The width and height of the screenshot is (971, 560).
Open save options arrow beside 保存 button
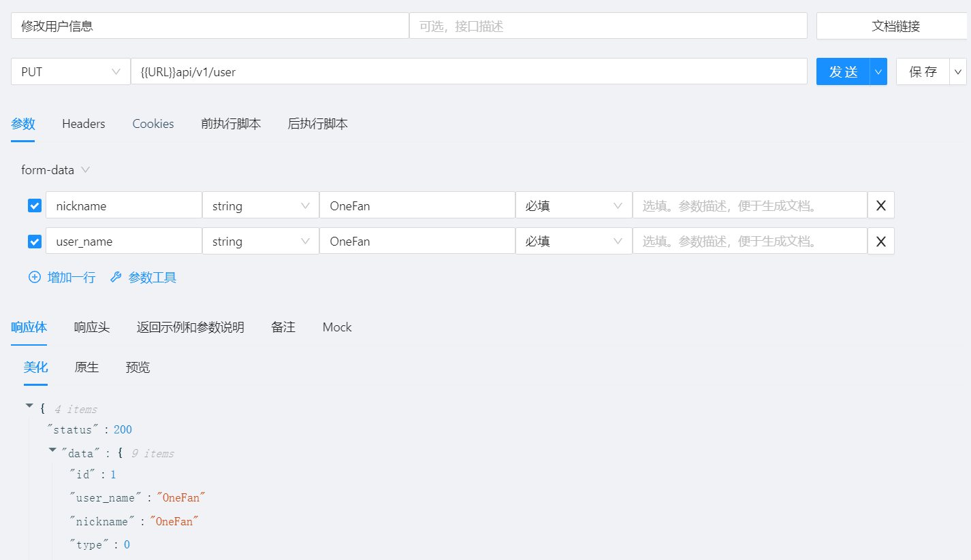pyautogui.click(x=959, y=71)
